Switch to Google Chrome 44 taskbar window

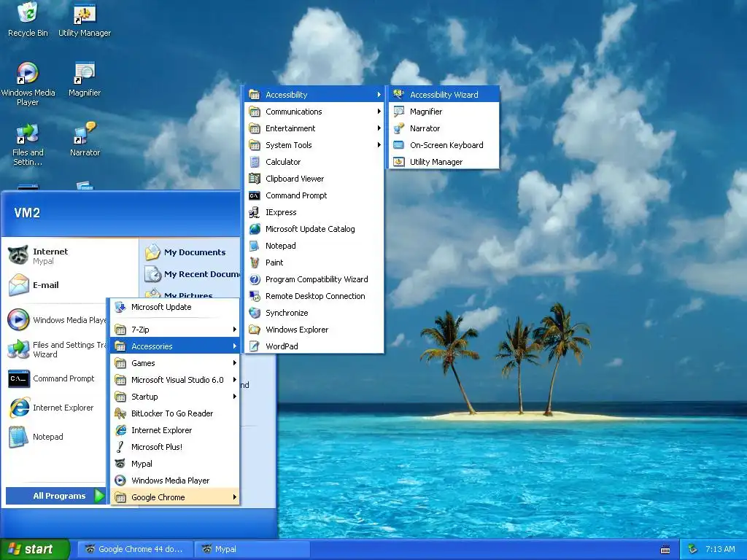click(x=136, y=549)
